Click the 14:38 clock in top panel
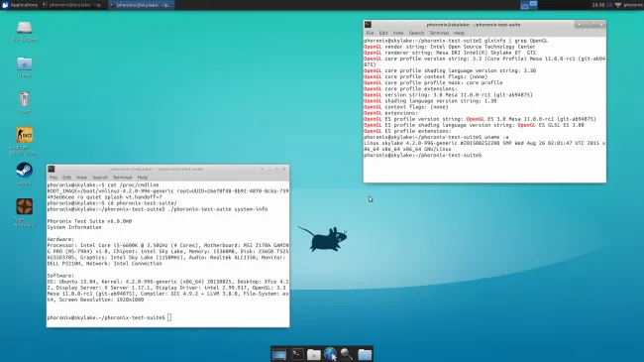 coord(598,5)
